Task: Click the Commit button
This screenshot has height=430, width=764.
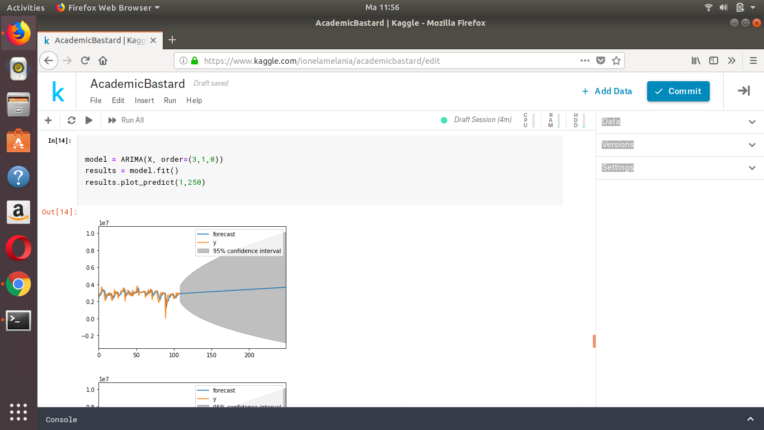Action: pyautogui.click(x=678, y=91)
